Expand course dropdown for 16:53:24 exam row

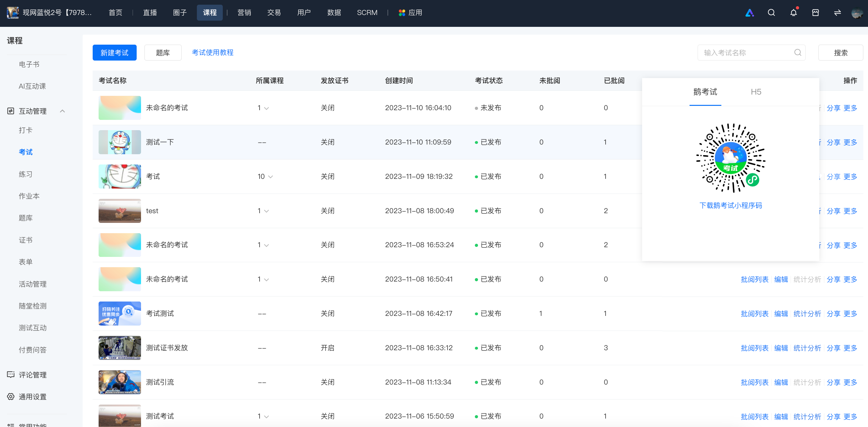[266, 245]
